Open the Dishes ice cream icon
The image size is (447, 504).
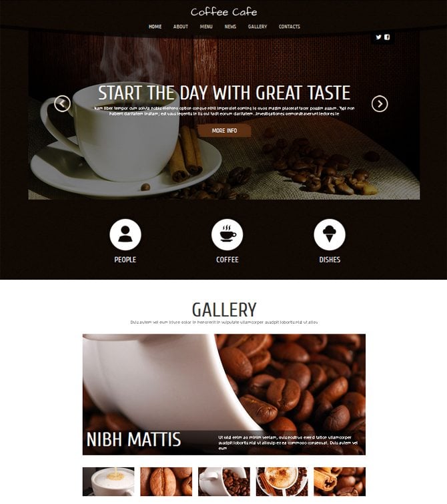pyautogui.click(x=330, y=234)
